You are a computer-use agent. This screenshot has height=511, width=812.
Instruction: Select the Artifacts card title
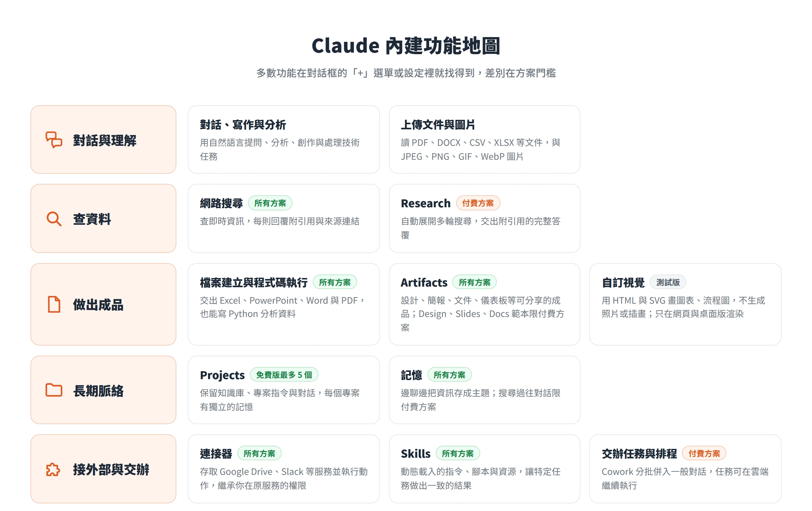tap(424, 282)
